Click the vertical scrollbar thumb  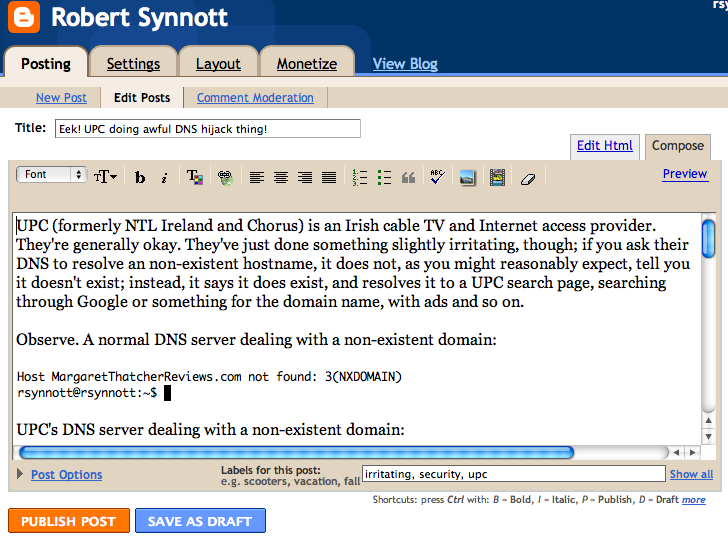click(x=708, y=239)
